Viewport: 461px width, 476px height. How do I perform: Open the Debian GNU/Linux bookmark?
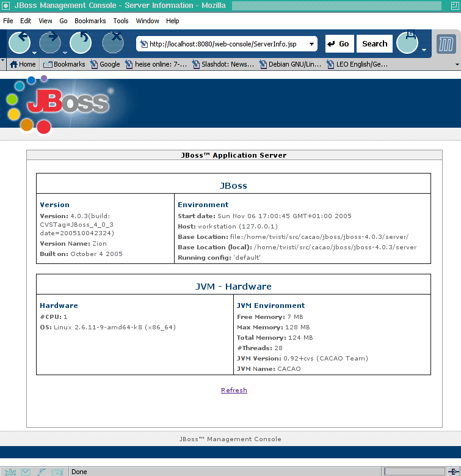pos(290,64)
